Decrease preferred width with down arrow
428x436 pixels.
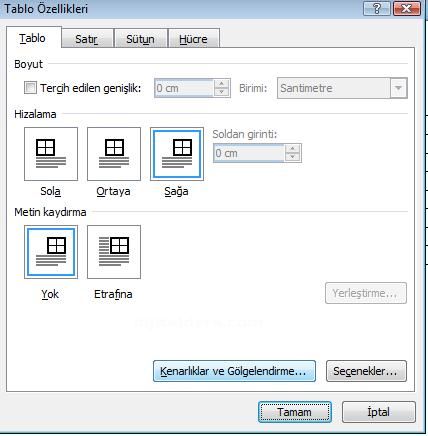click(222, 92)
